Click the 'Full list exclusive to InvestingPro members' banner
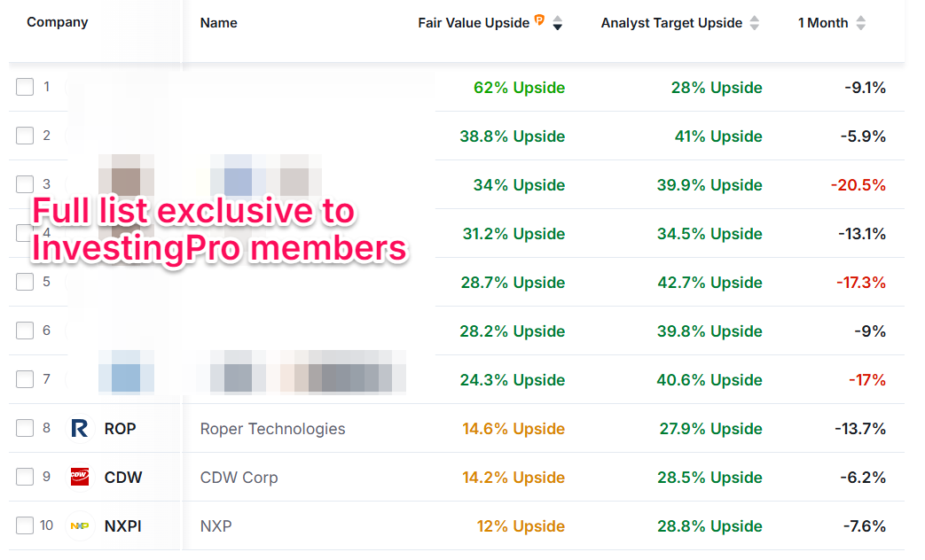The width and height of the screenshot is (925, 560). tap(219, 230)
